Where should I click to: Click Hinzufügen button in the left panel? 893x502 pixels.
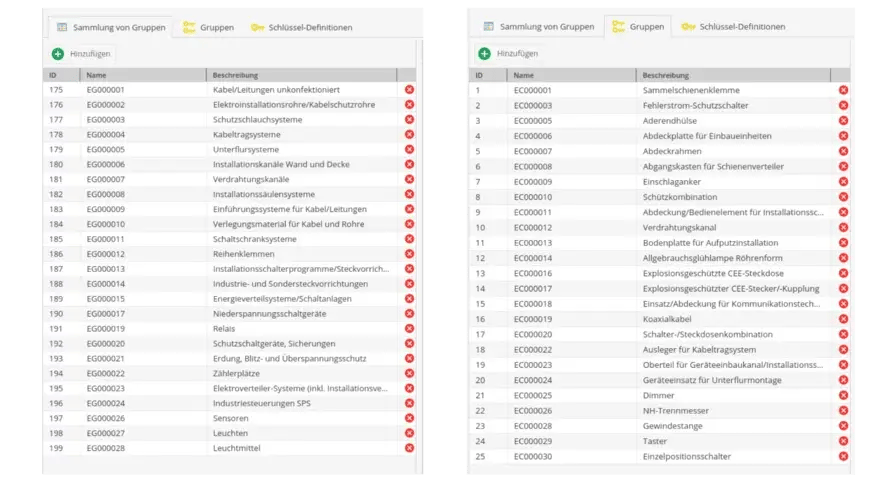(x=81, y=54)
